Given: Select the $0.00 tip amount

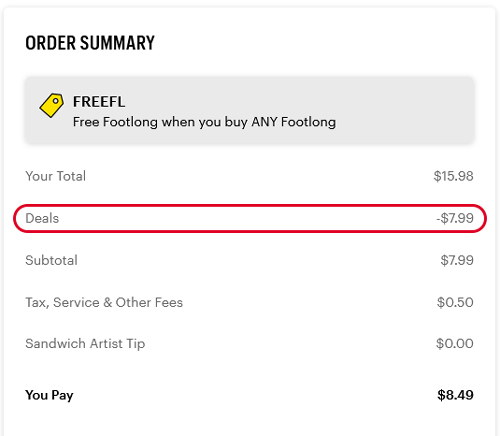Looking at the screenshot, I should (x=455, y=344).
